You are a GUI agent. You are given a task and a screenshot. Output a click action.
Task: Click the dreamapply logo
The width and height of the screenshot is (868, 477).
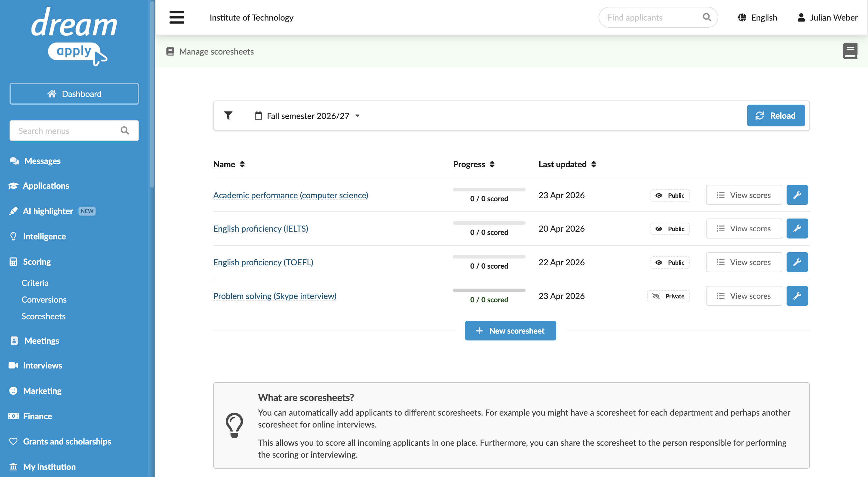(74, 36)
